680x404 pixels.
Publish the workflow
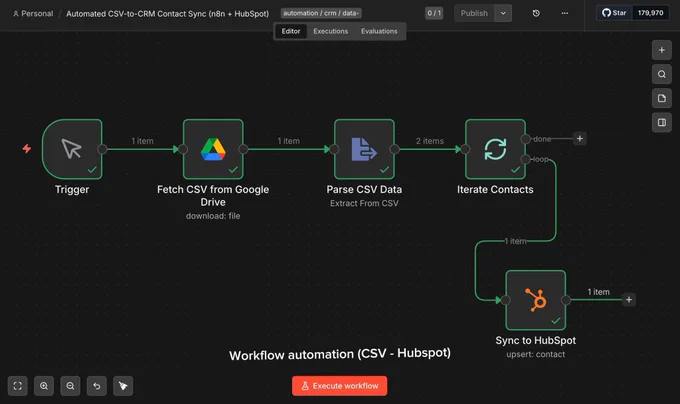(474, 13)
